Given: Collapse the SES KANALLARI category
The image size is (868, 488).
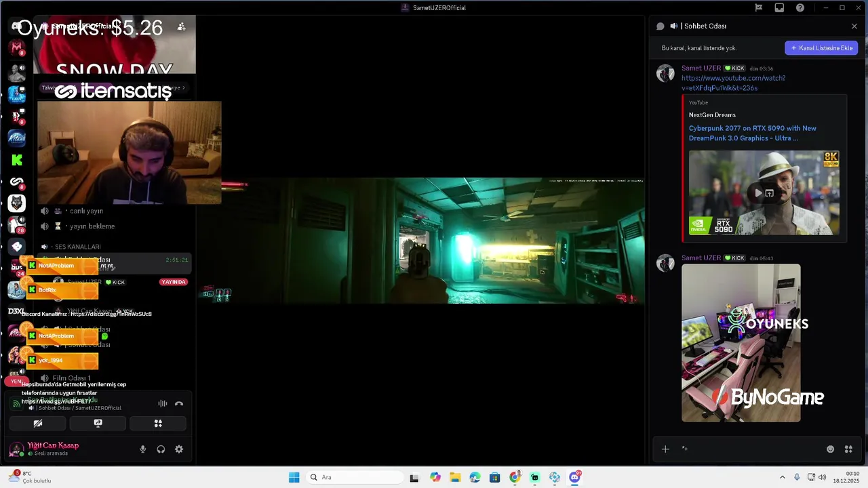Looking at the screenshot, I should [78, 247].
